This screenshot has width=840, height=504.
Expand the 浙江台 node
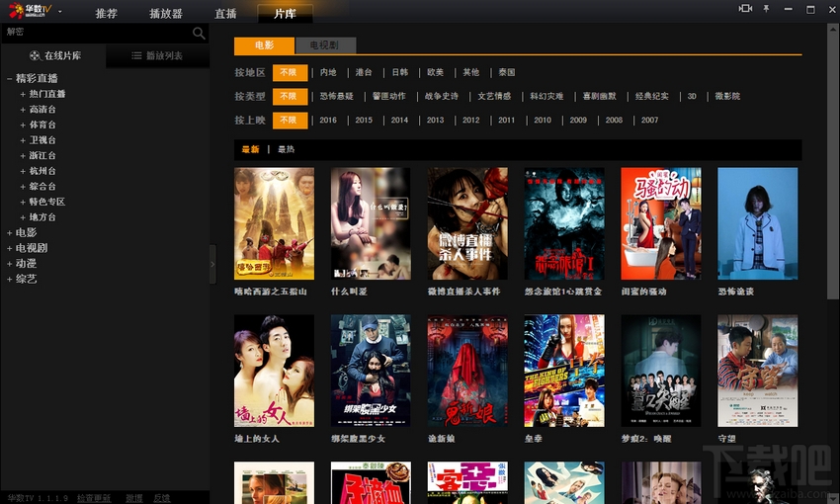(23, 156)
